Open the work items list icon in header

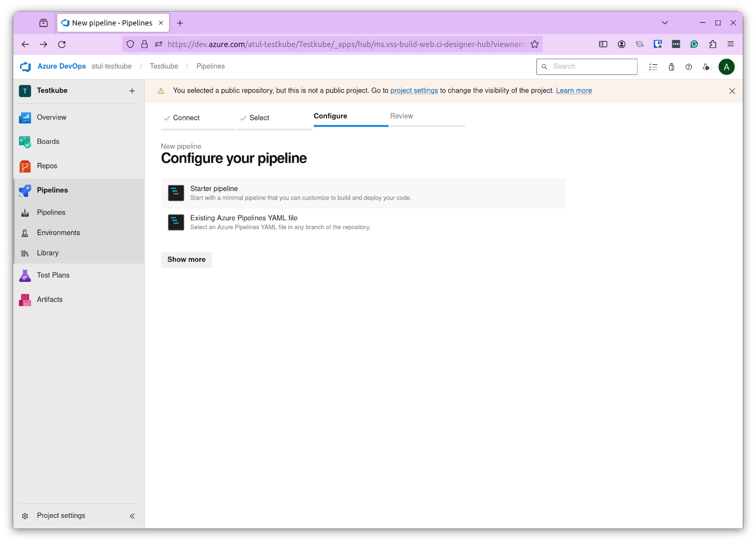click(653, 67)
